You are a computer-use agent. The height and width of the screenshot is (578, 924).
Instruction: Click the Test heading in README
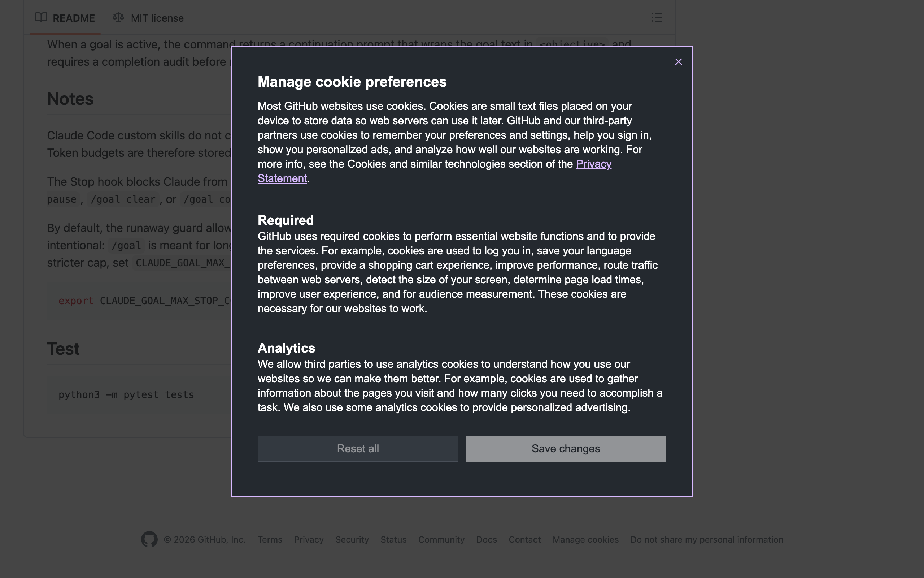tap(64, 349)
